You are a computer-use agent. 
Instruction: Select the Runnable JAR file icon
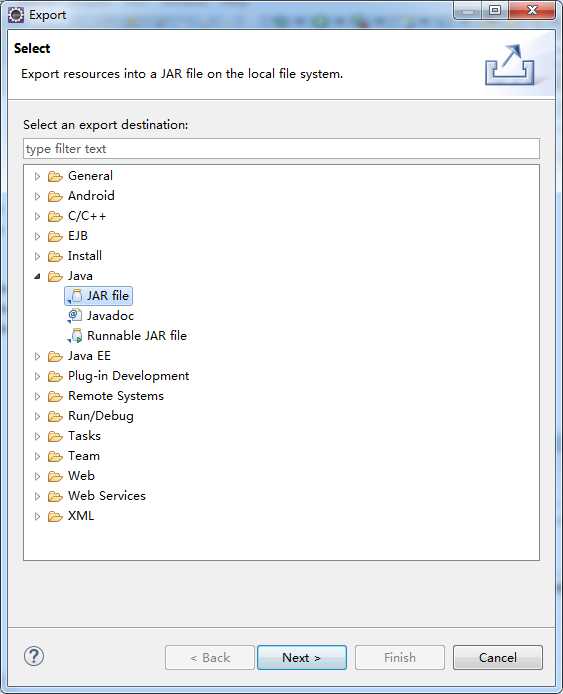click(x=75, y=336)
